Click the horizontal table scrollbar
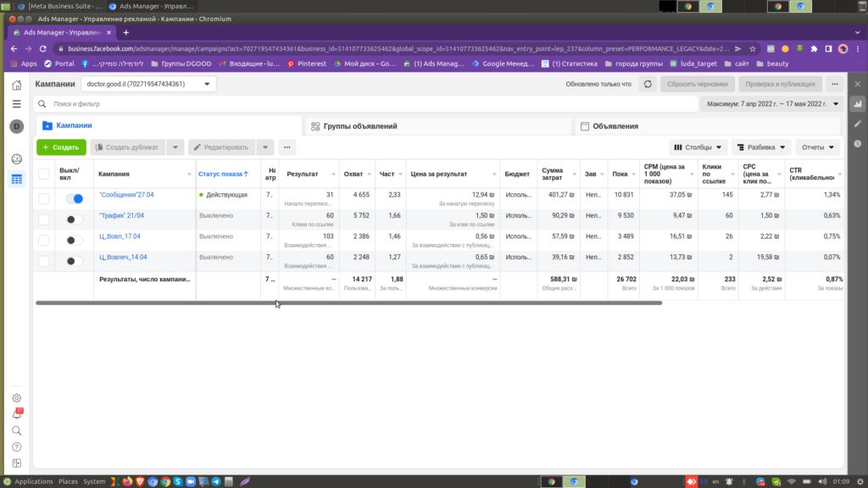Viewport: 868px width, 488px height. tap(348, 302)
